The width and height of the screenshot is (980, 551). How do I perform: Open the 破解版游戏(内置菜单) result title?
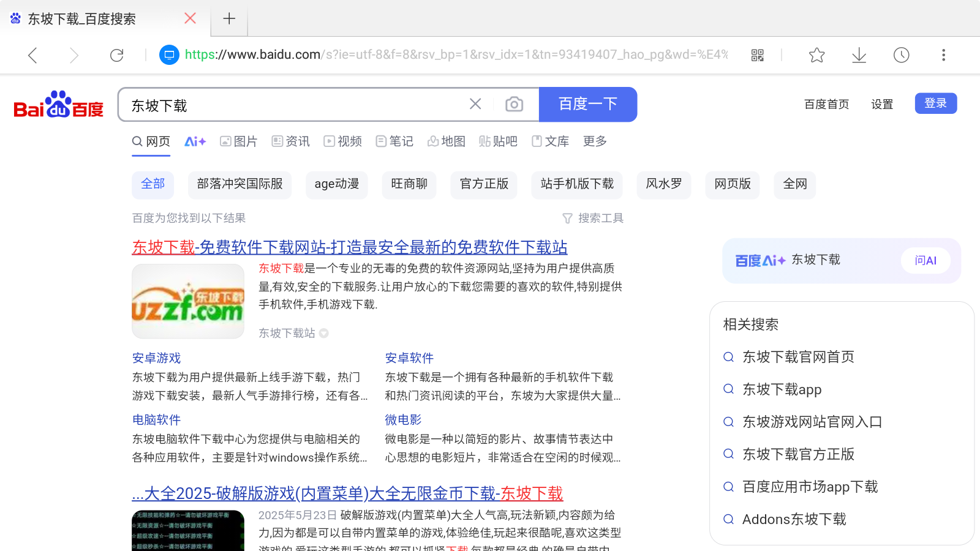pyautogui.click(x=347, y=493)
